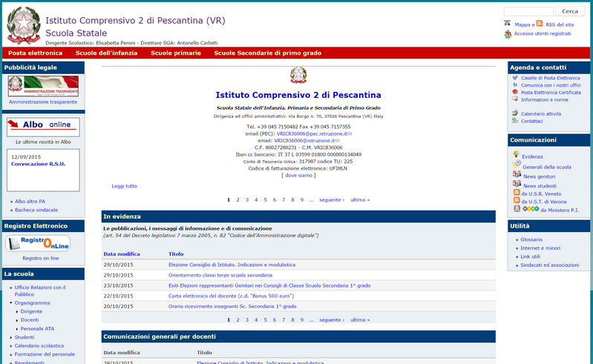The image size is (593, 364).
Task: Open the Registro on line text link
Action: 41,258
